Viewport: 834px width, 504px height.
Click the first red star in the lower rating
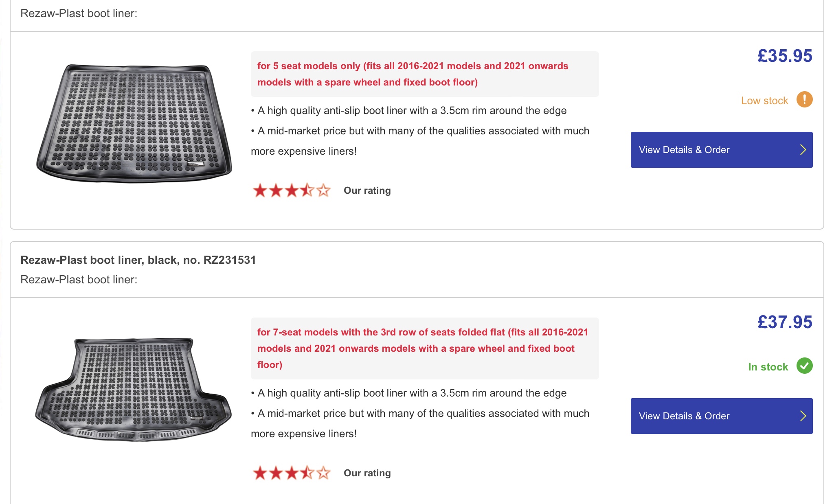(x=261, y=473)
